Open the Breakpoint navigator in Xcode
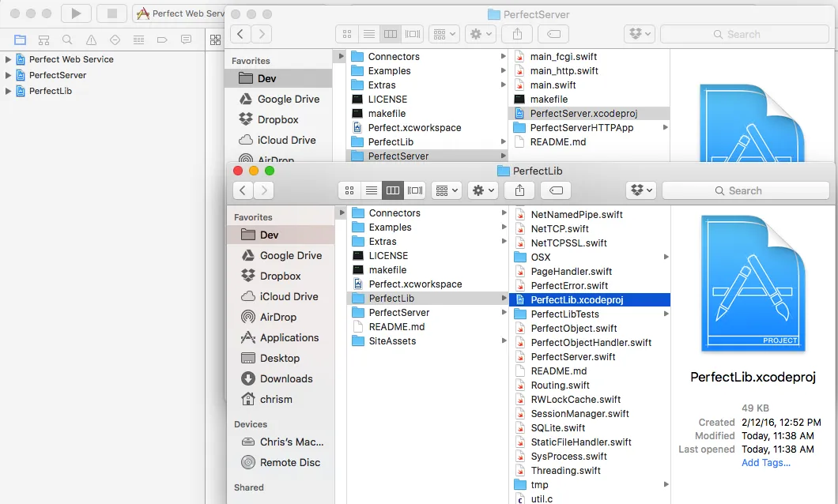Image resolution: width=838 pixels, height=504 pixels. pyautogui.click(x=162, y=39)
